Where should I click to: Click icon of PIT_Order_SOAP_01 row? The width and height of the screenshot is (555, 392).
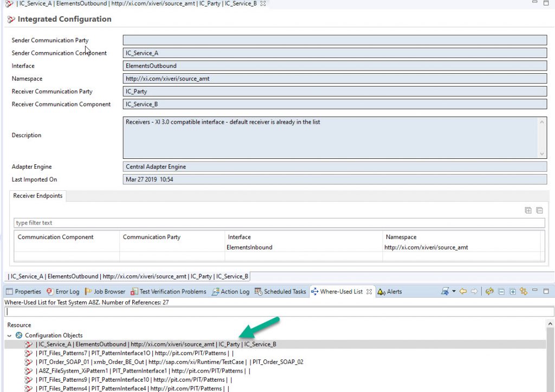[x=29, y=362]
